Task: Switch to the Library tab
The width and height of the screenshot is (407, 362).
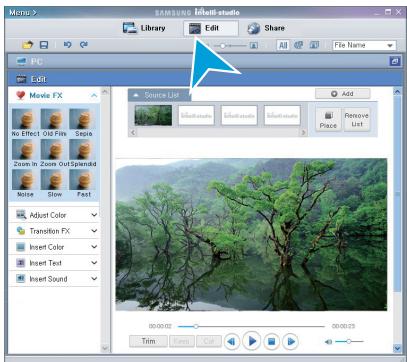Action: tap(144, 28)
